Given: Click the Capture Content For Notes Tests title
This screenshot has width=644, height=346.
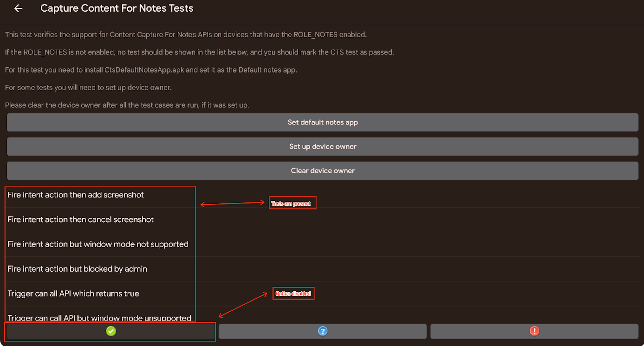Looking at the screenshot, I should click(117, 8).
